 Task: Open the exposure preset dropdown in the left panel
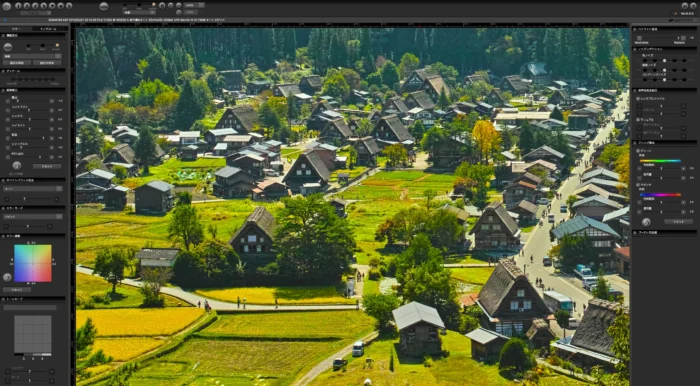(32, 56)
